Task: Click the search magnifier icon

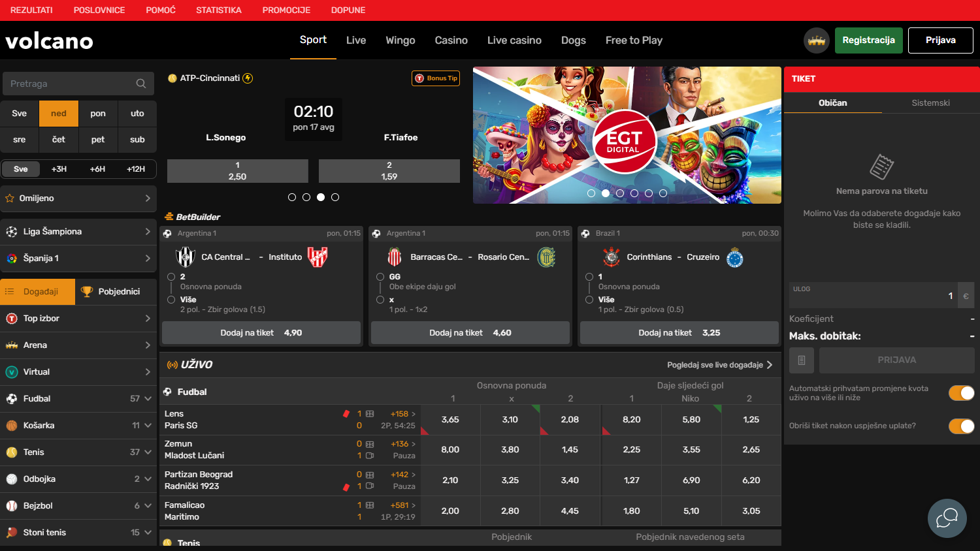Action: (140, 84)
